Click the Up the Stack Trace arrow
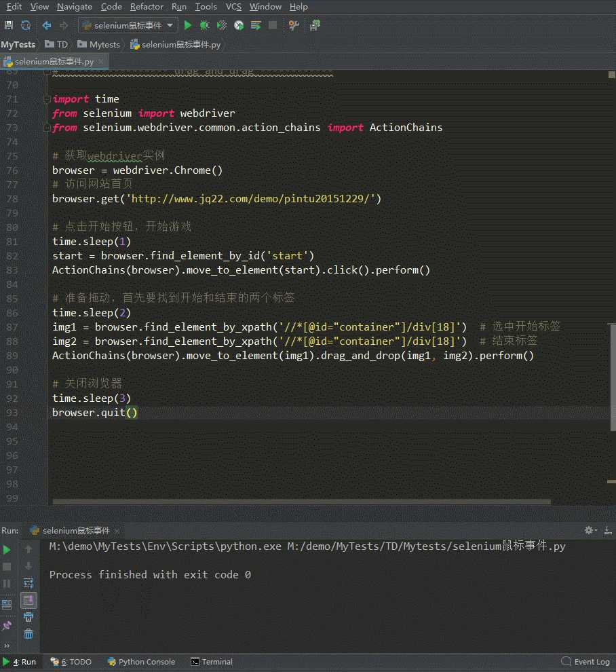 coord(28,549)
